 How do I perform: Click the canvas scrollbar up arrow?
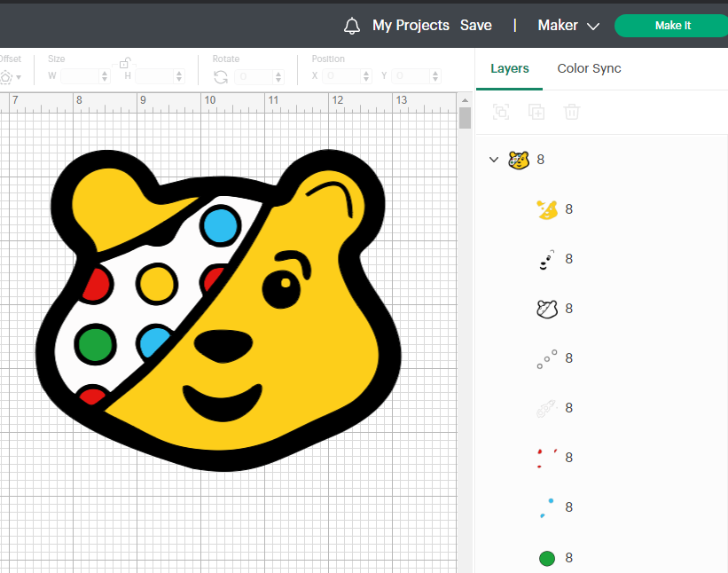point(465,100)
